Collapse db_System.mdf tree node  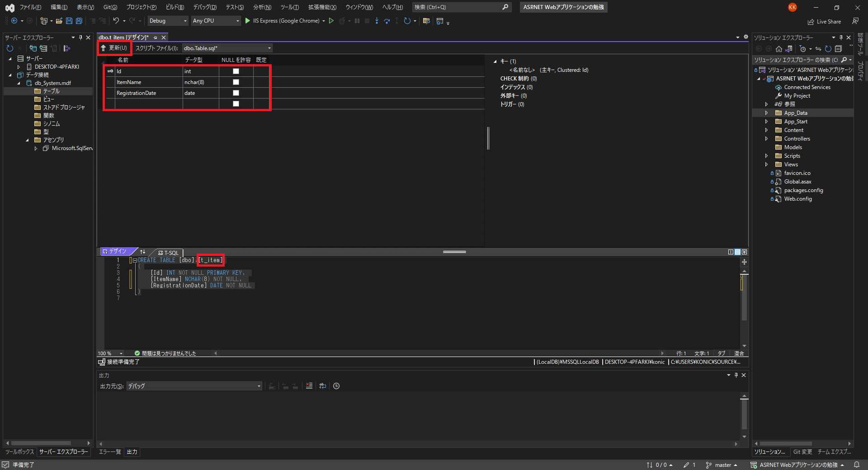(19, 83)
